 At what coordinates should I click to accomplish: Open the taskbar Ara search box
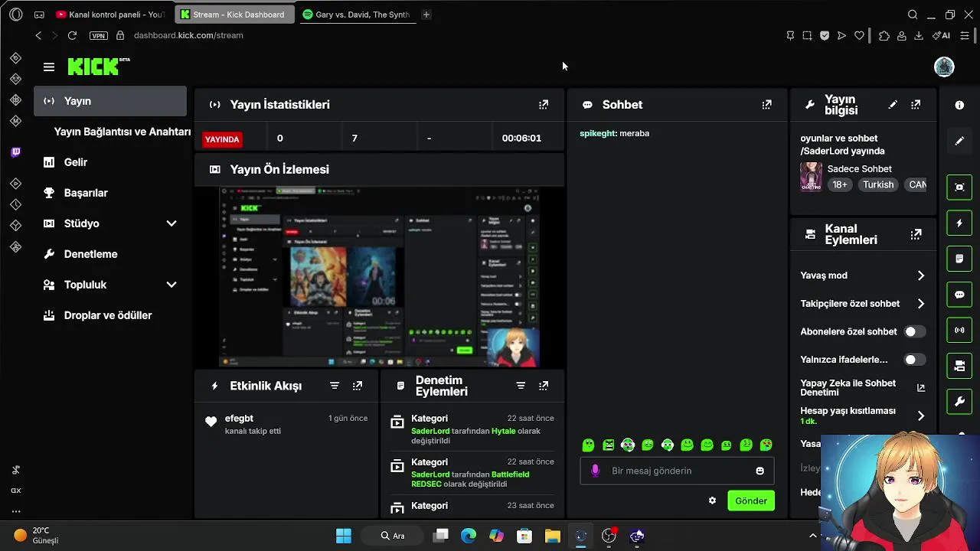394,536
